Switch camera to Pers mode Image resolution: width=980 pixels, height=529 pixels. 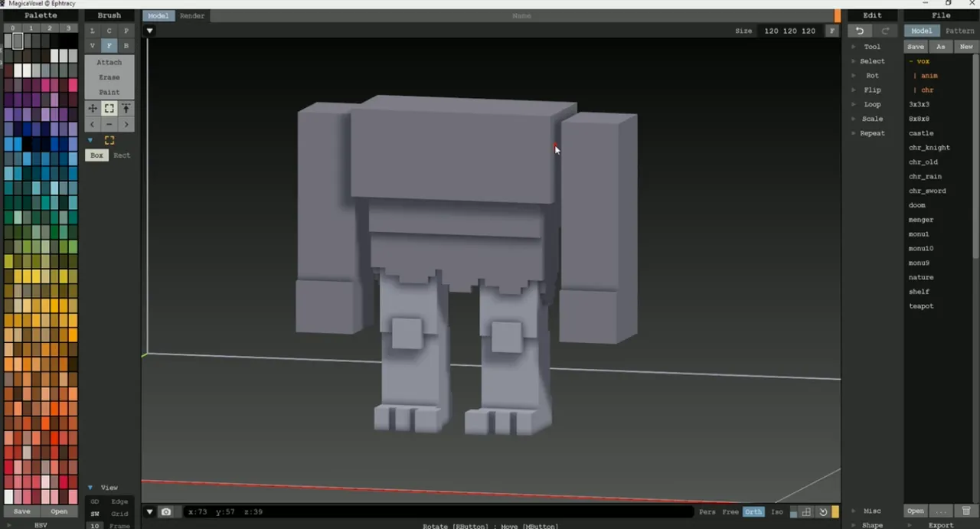(707, 511)
